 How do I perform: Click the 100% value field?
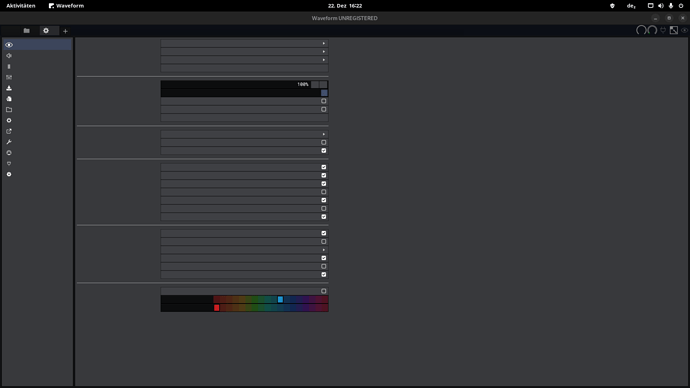click(235, 84)
